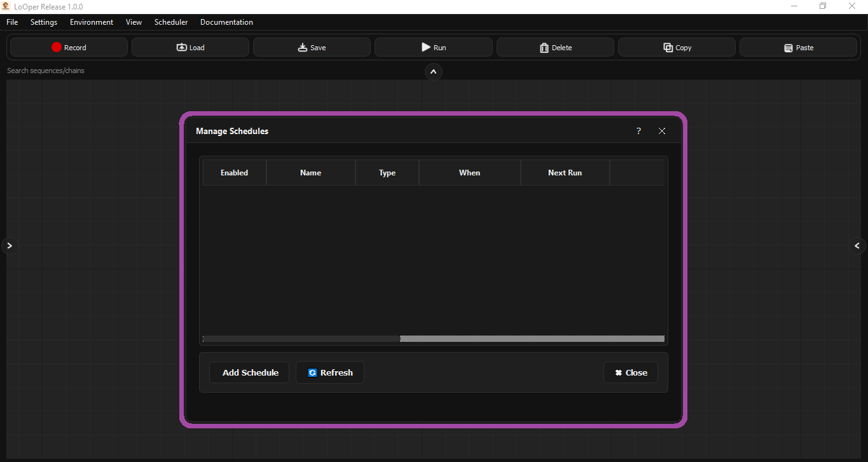Open the Environment menu
Screen dimensions: 868x462
[x=91, y=22]
